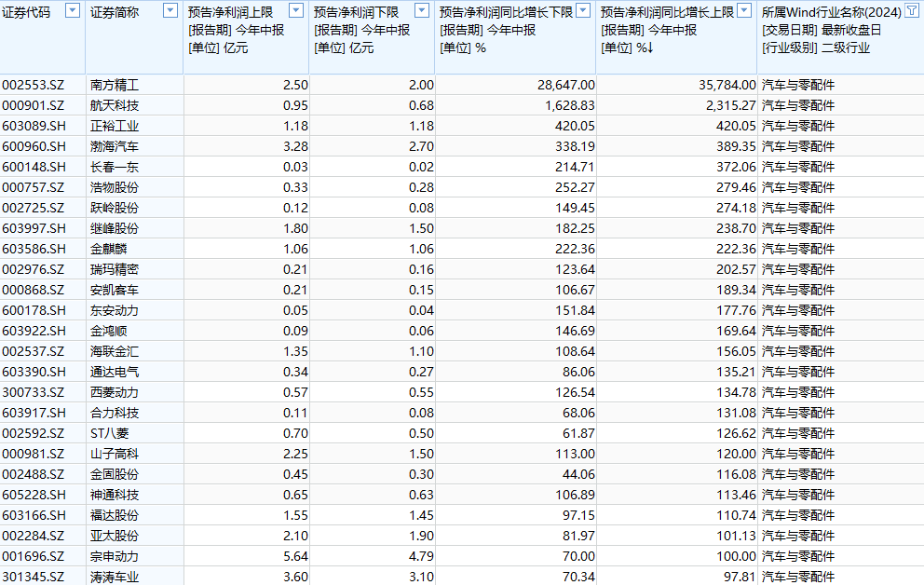Viewport: 924px width, 585px height.
Task: Expand the 预告净利润同比增长下限 column dropdown
Action: [582, 11]
